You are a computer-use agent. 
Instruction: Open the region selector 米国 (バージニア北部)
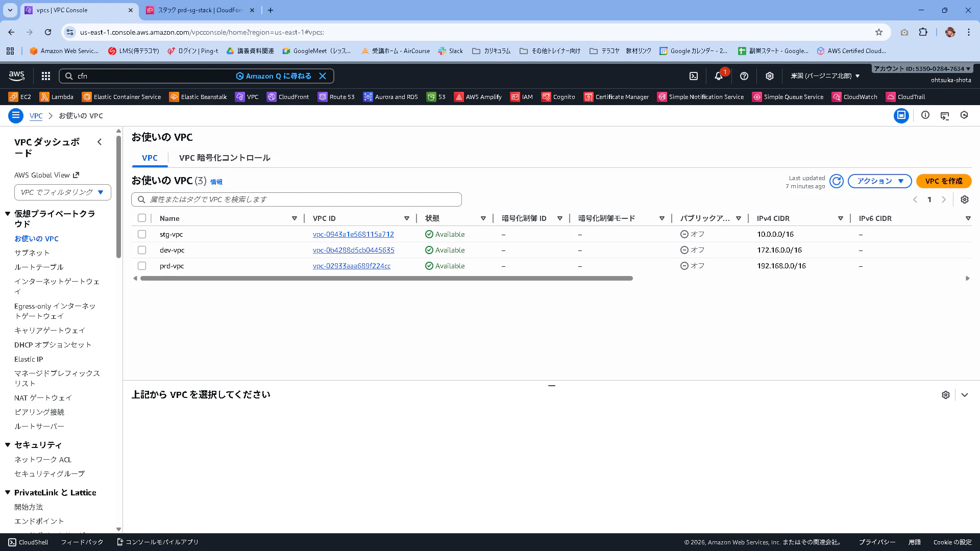[x=825, y=76]
